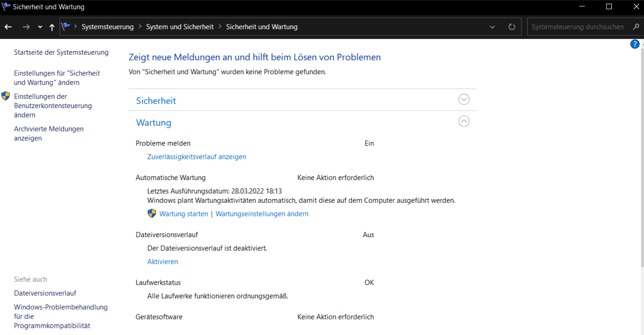Click the Sicherheit section heading
Screen dimensions: 644x335
(x=156, y=101)
